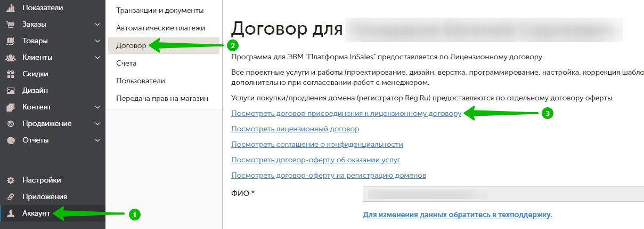The width and height of the screenshot is (644, 229).
Task: Click the people icon beside Клиенты
Action: [x=10, y=58]
